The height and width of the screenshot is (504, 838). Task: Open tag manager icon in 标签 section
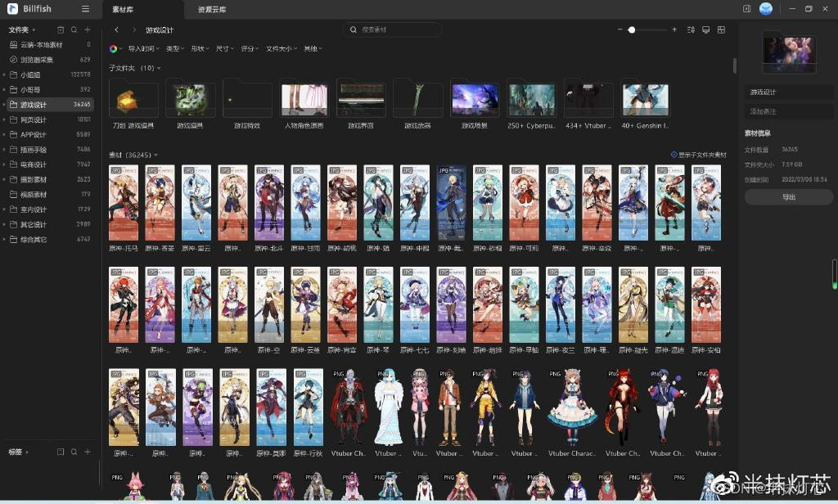(61, 452)
